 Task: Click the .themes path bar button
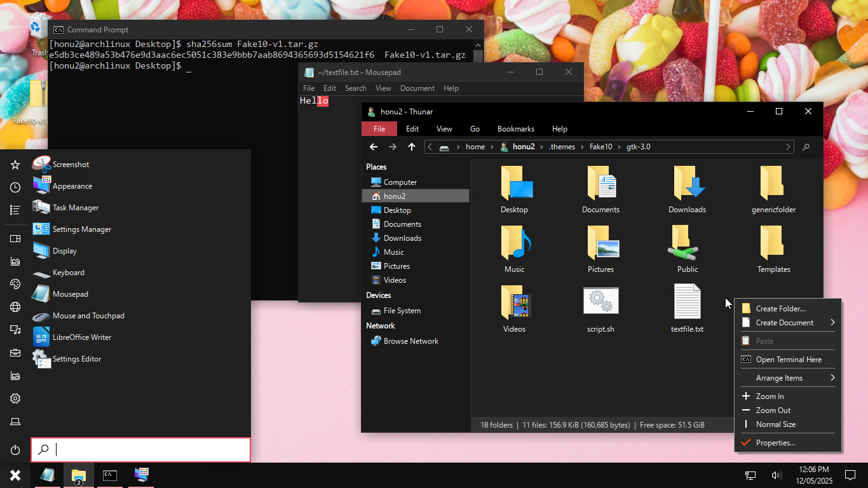(x=562, y=147)
